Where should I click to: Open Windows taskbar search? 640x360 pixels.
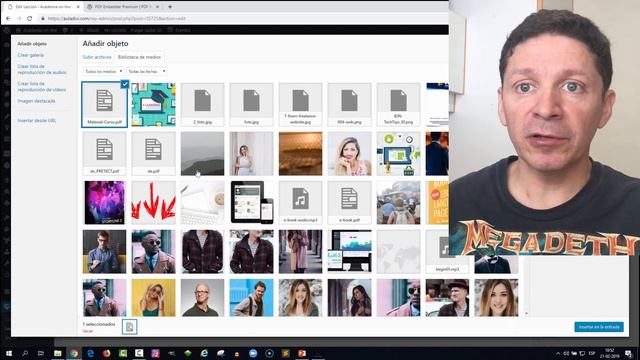pyautogui.click(x=25, y=353)
